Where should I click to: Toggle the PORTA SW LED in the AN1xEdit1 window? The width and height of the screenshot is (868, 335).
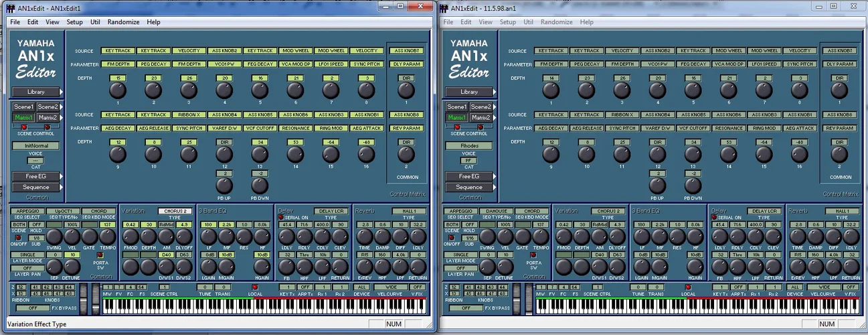coord(100,255)
